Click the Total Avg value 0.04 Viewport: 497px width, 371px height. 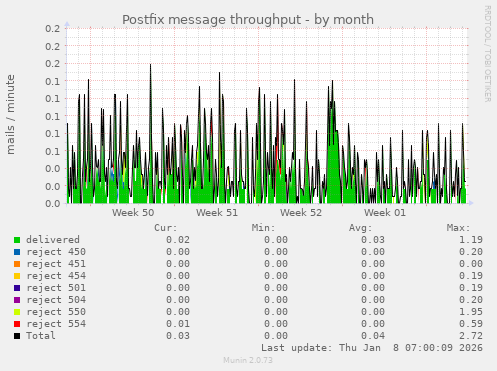tap(373, 336)
